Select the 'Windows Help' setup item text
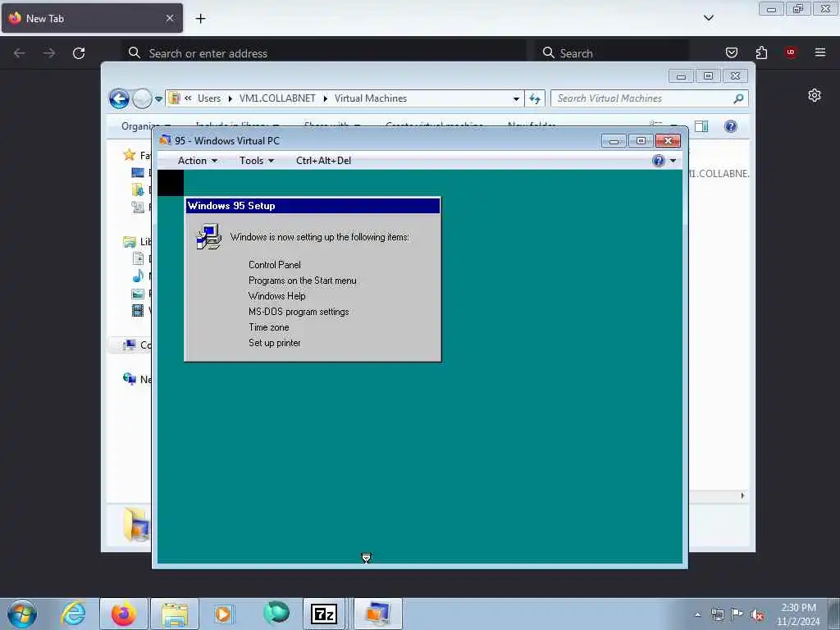The height and width of the screenshot is (630, 840). 276,295
